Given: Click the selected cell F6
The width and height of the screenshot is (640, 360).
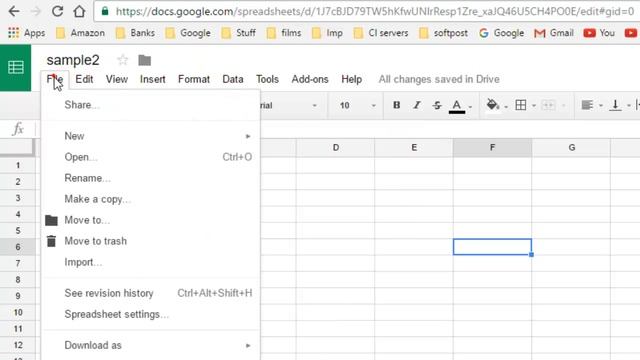Looking at the screenshot, I should (492, 247).
